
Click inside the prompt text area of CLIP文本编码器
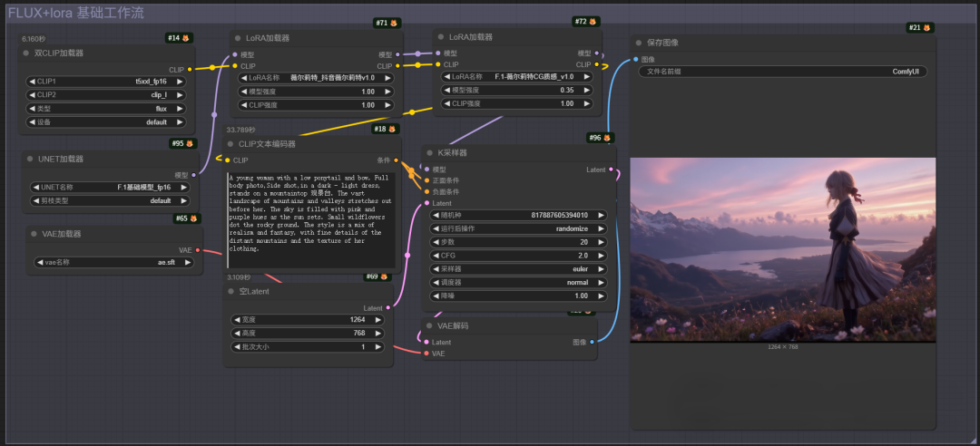click(x=311, y=220)
